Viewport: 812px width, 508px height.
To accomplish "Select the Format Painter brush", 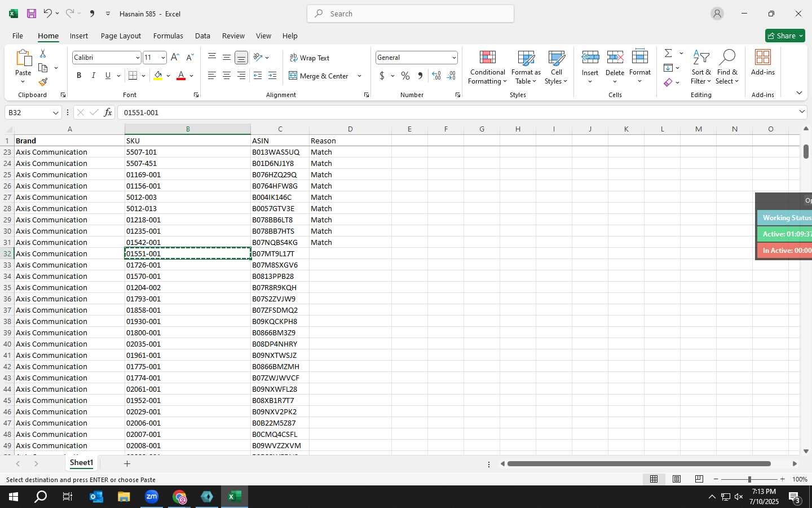I will [x=43, y=82].
